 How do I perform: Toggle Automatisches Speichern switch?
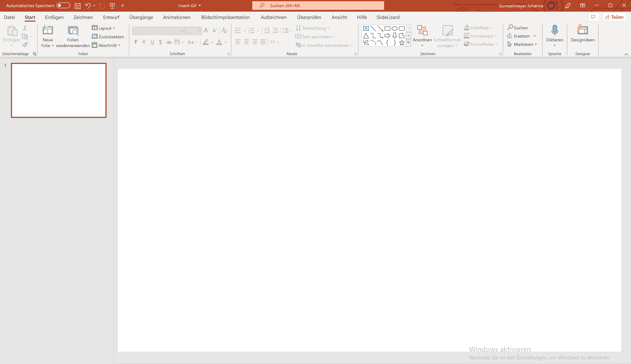coord(63,6)
